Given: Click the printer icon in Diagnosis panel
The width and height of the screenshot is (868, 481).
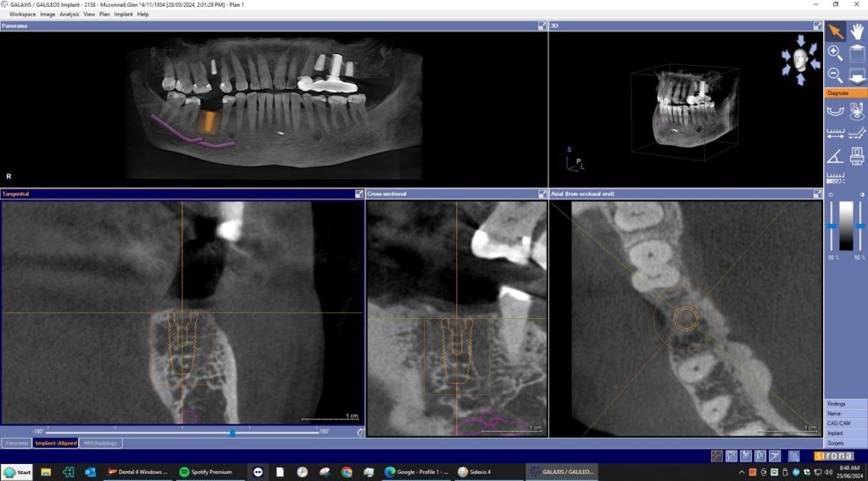Looking at the screenshot, I should coord(856,155).
